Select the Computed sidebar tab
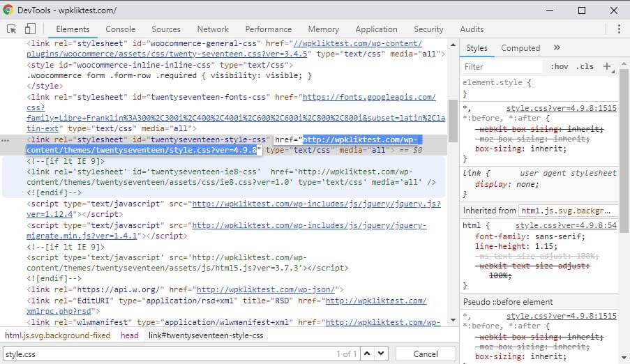 [520, 48]
